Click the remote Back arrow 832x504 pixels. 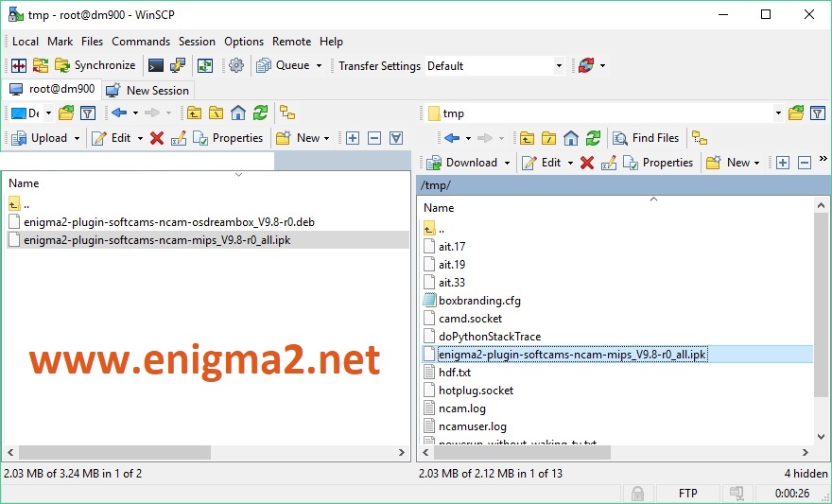tap(452, 138)
